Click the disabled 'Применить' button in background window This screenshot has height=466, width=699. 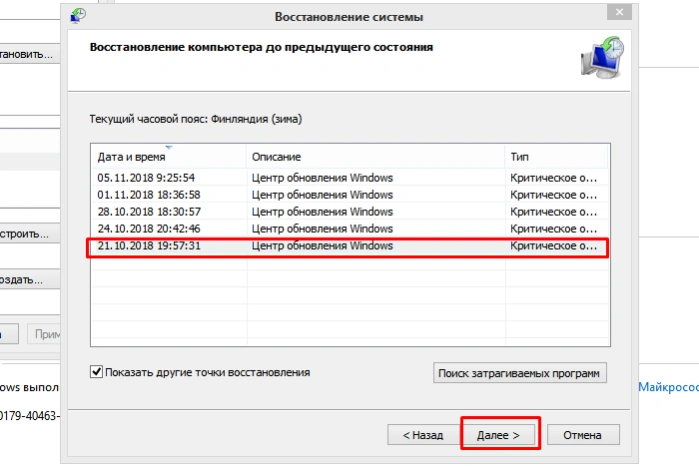(x=44, y=334)
